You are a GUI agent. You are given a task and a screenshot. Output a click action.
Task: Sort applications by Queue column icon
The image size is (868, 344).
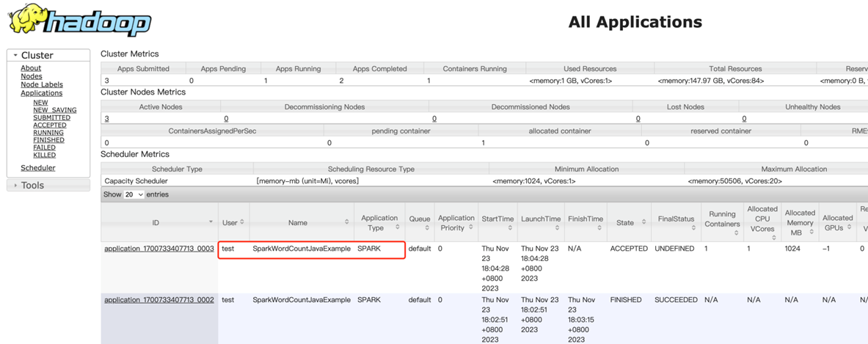click(x=427, y=228)
